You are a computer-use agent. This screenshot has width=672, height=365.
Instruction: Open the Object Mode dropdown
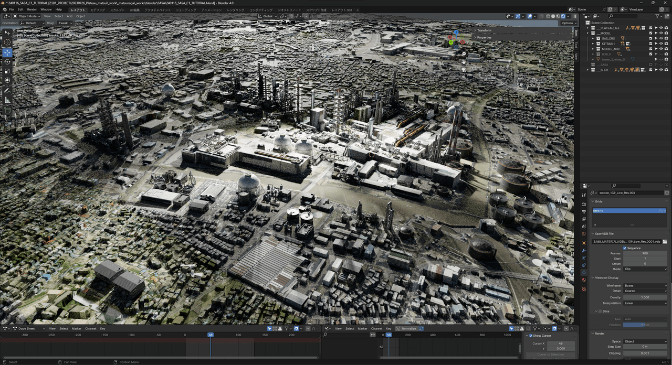[x=26, y=16]
